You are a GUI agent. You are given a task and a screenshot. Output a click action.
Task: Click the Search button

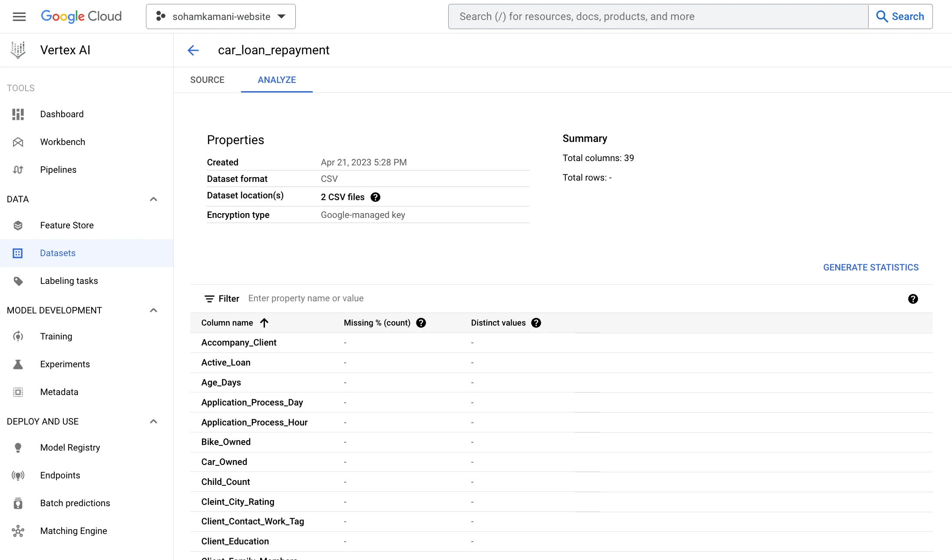(x=900, y=16)
